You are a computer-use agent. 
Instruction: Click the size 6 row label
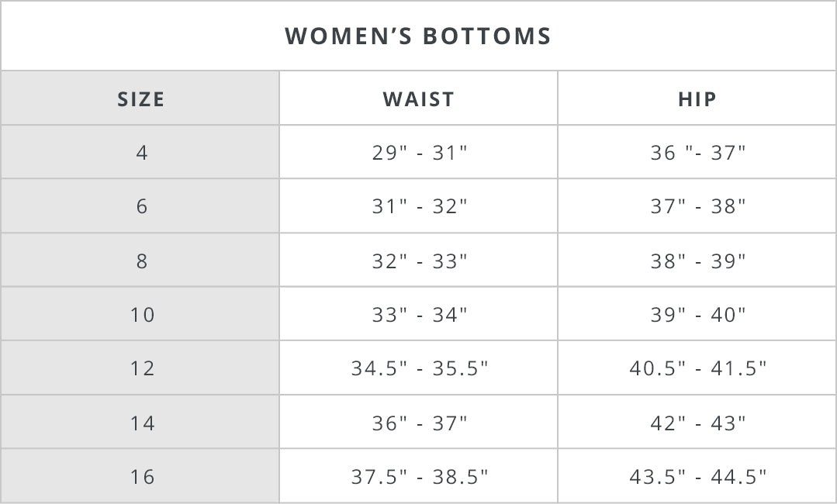coord(141,206)
